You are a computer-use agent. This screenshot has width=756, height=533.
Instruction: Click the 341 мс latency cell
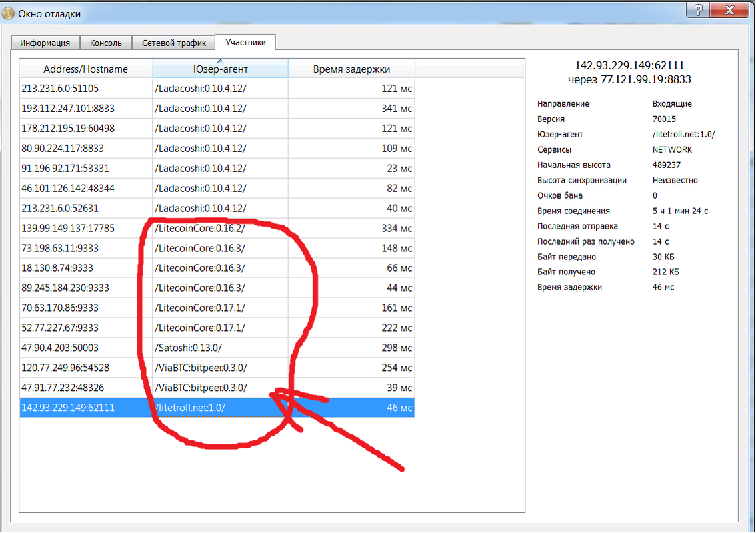[351, 109]
